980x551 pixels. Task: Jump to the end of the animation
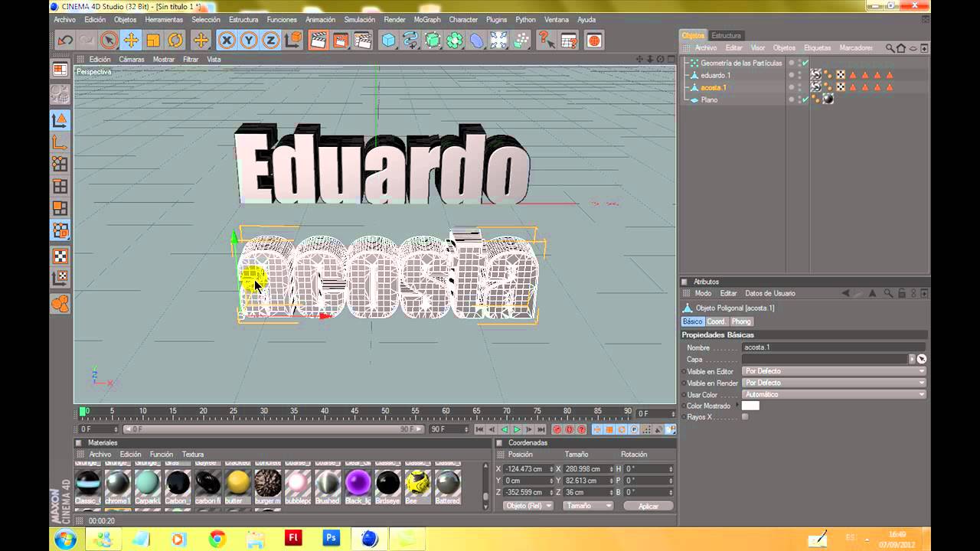pyautogui.click(x=541, y=429)
